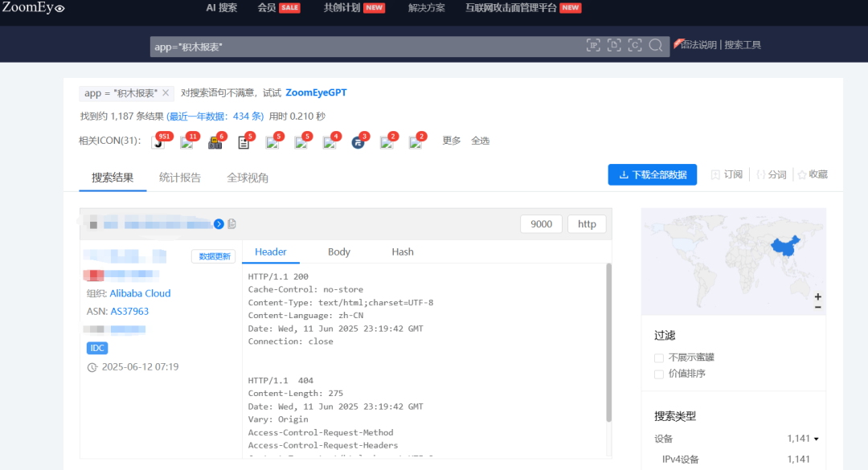This screenshot has height=470, width=868.
Task: Select the blue round related icon with count 3
Action: point(358,143)
